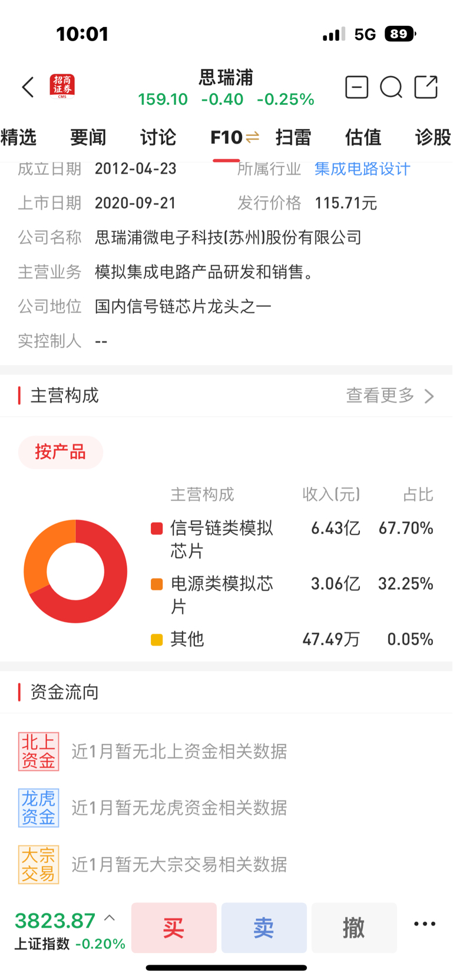This screenshot has height=980, width=453.
Task: Open the CMS 招商证券 logo icon
Action: pyautogui.click(x=62, y=87)
